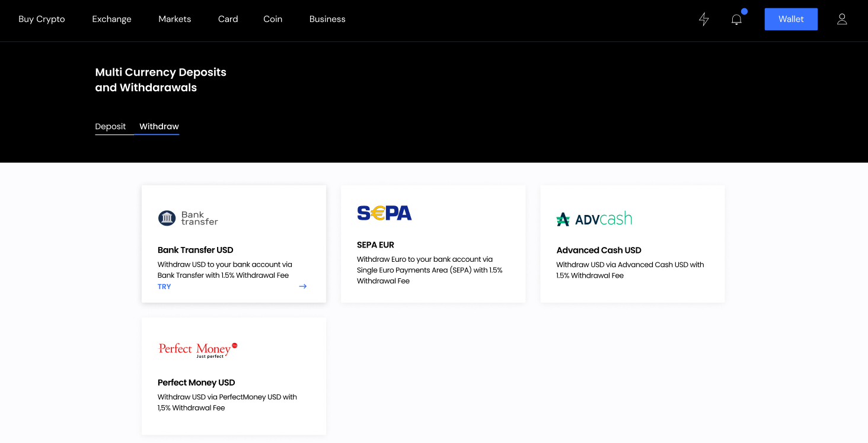868x443 pixels.
Task: Choose the Advanced Cash USD heading
Action: coord(599,251)
